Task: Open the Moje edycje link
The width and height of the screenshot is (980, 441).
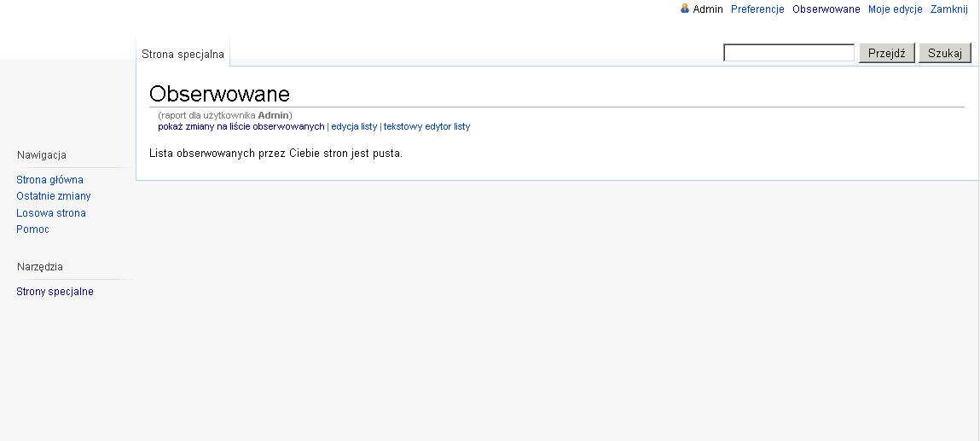Action: pyautogui.click(x=895, y=9)
